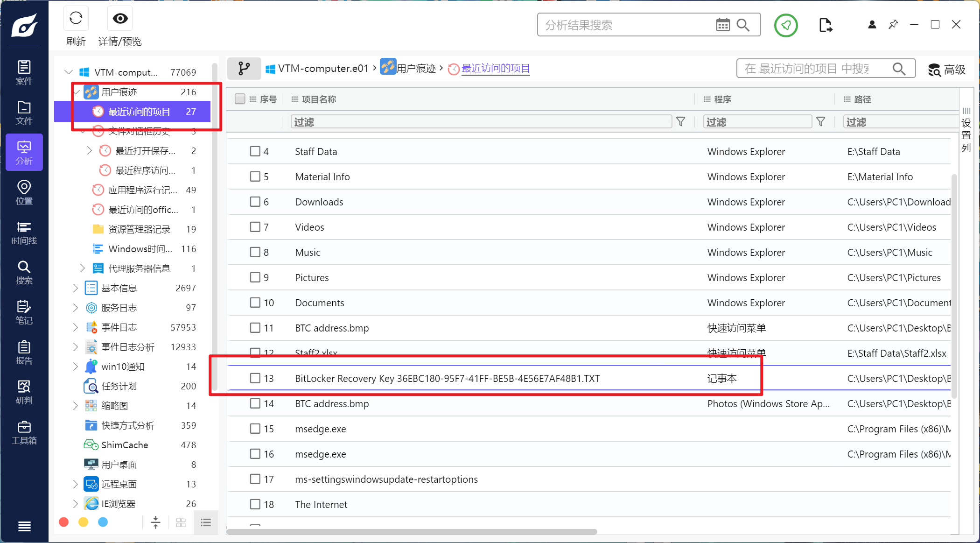980x543 pixels.
Task: Check the Videos row checkbox
Action: tap(255, 227)
